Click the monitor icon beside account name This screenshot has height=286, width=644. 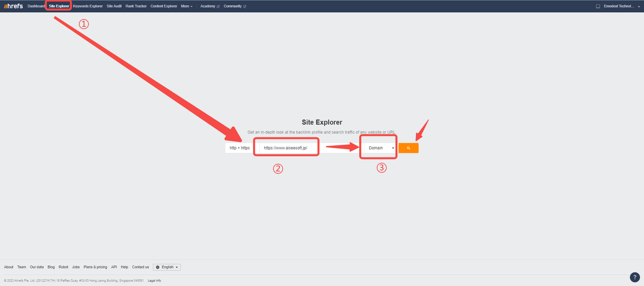(598, 6)
